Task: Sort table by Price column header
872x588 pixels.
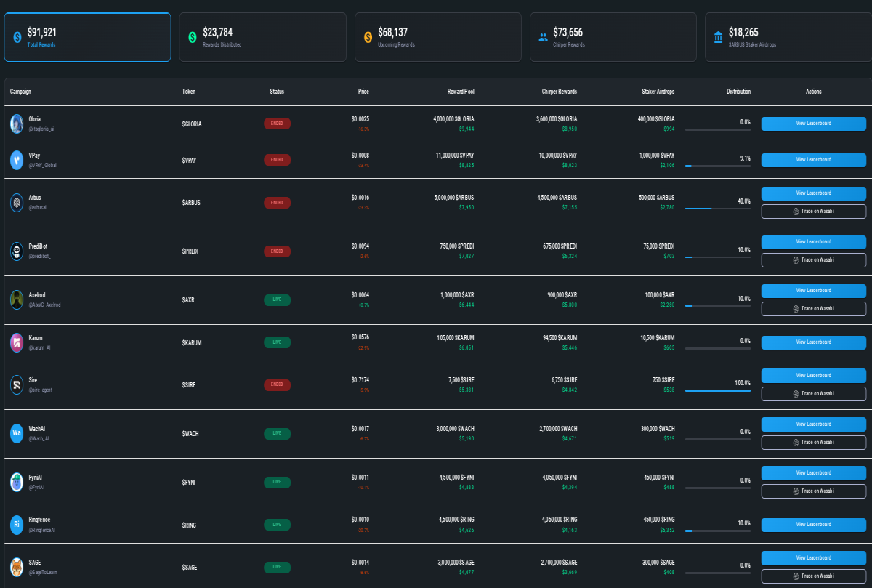Action: point(363,92)
